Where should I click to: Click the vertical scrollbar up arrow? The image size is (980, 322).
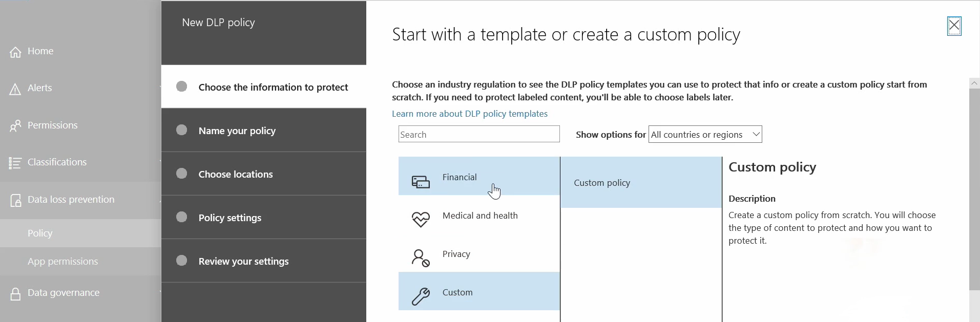tap(974, 83)
